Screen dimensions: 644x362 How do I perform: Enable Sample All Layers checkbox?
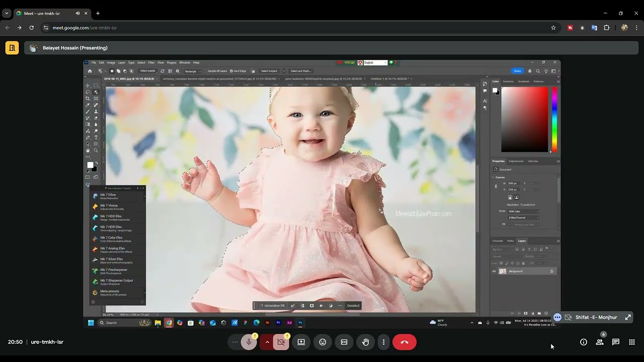pos(205,71)
